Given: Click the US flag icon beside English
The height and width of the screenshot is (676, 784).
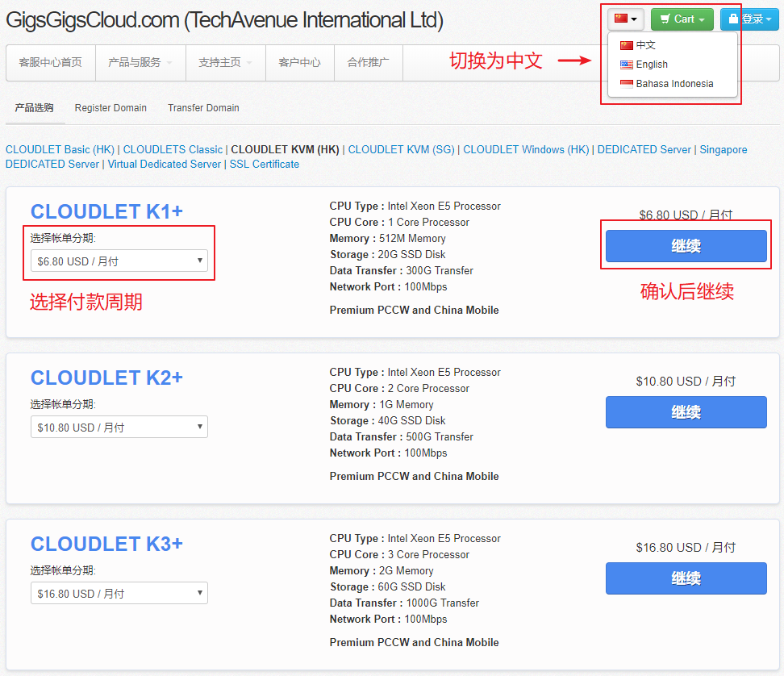Looking at the screenshot, I should (x=627, y=65).
